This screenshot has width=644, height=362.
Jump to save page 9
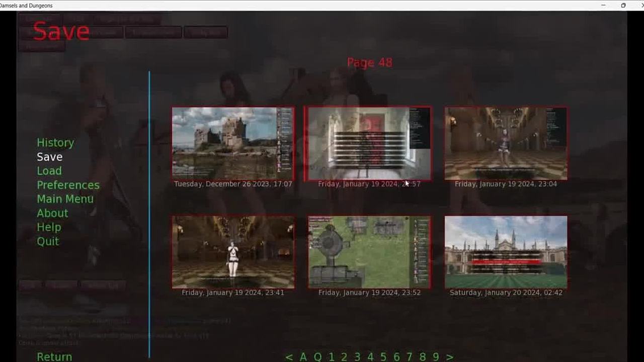click(x=436, y=357)
